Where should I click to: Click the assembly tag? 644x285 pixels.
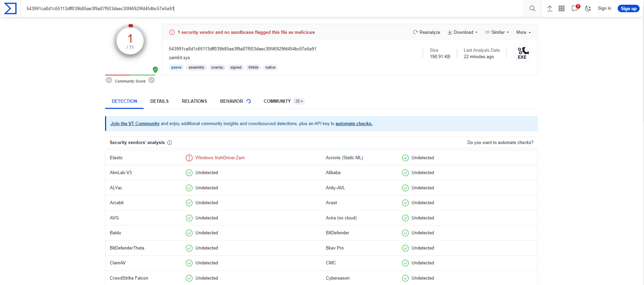[x=196, y=68]
